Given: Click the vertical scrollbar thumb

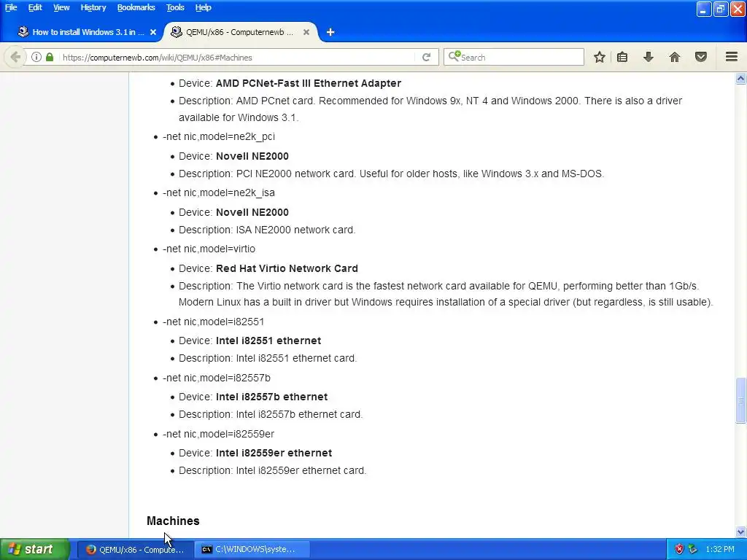Looking at the screenshot, I should (x=740, y=400).
